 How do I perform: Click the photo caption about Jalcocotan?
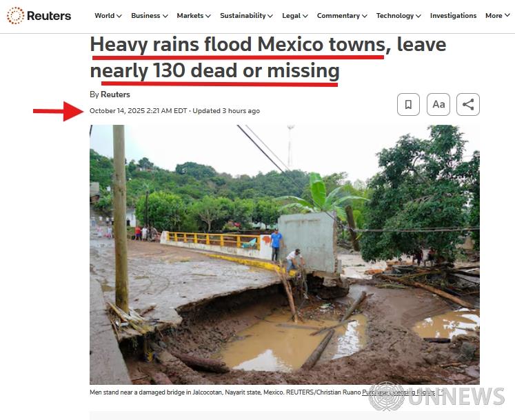(225, 392)
